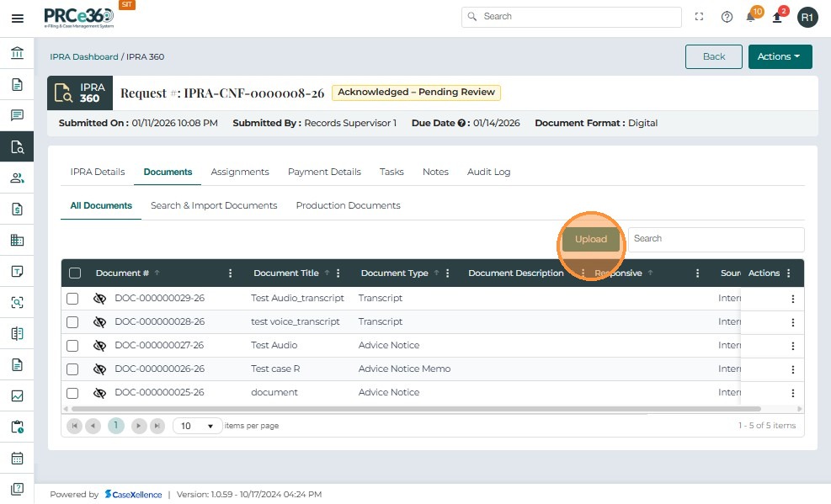Viewport: 831px width, 504px height.
Task: Check the select-all header checkbox
Action: [75, 273]
